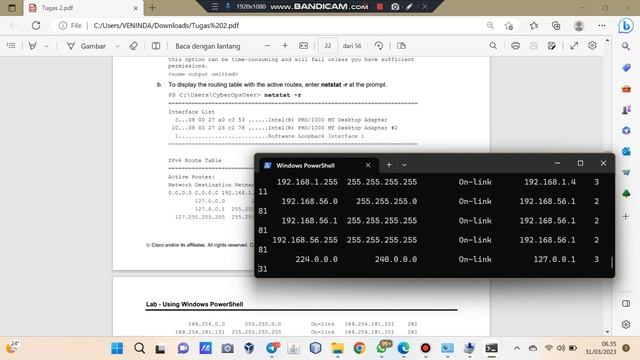Enter full screen PDF view
The image size is (640, 360).
(x=574, y=46)
